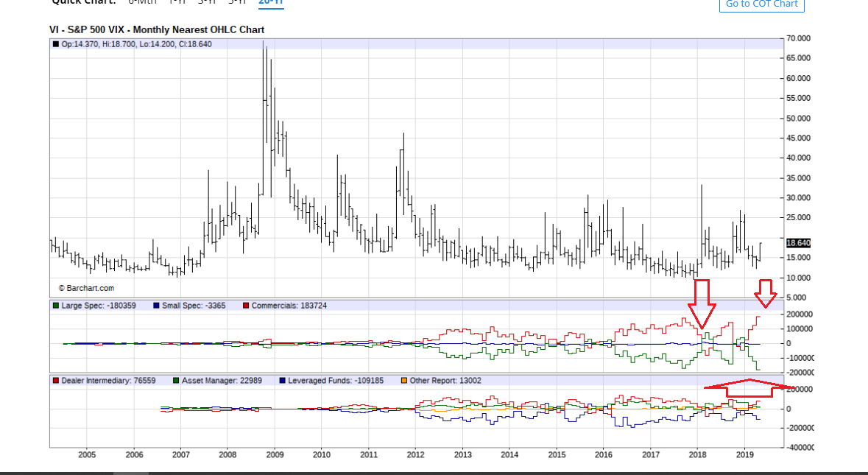868x475 pixels.
Task: Click the 18.640 current price tag
Action: [798, 243]
